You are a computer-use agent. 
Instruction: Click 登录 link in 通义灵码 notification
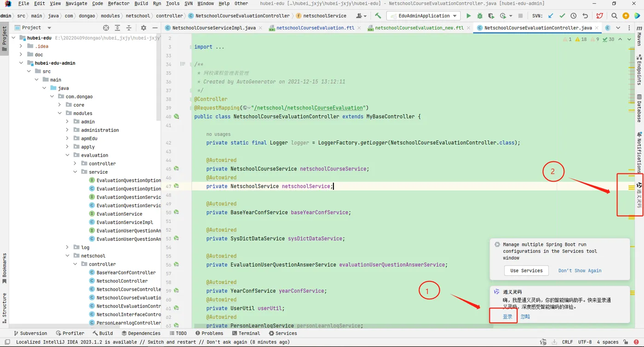coord(507,317)
